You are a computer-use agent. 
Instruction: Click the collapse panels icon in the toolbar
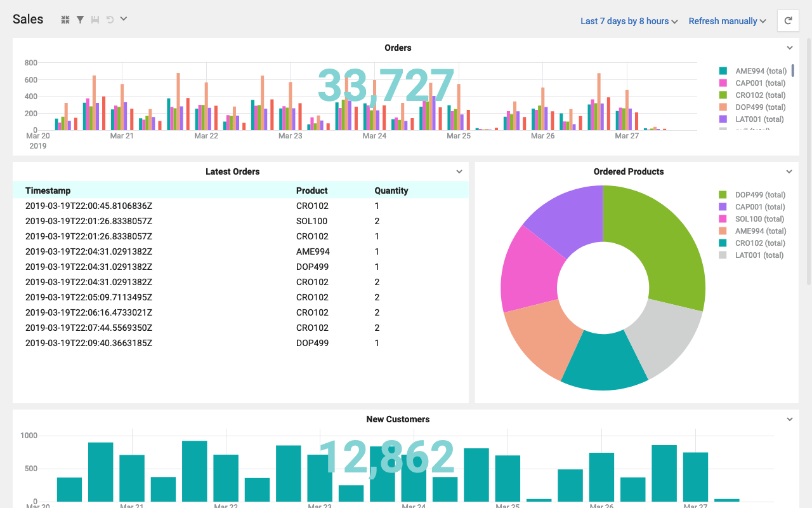(65, 19)
